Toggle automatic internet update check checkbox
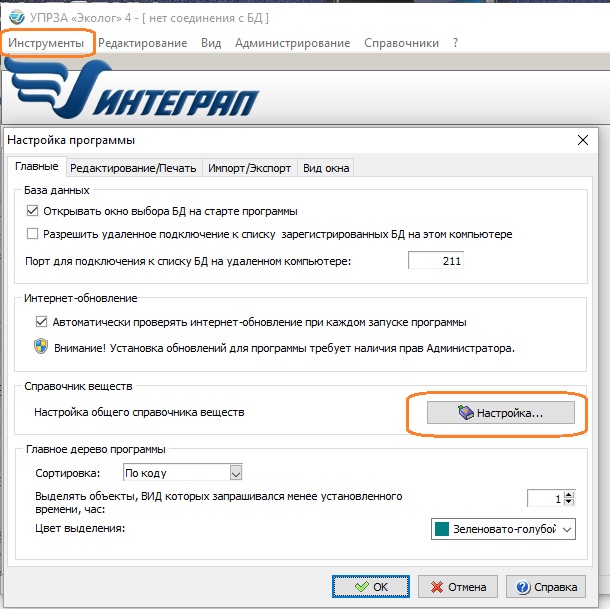 point(41,322)
